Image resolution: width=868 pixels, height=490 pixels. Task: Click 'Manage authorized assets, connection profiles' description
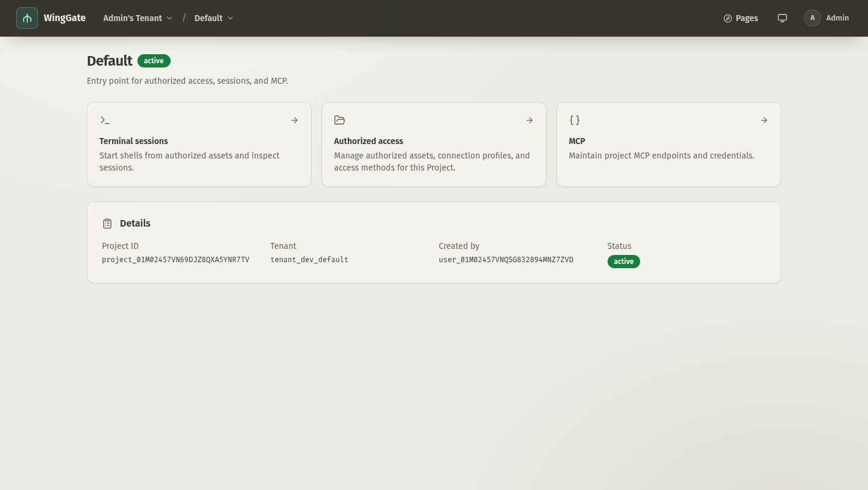pos(432,162)
